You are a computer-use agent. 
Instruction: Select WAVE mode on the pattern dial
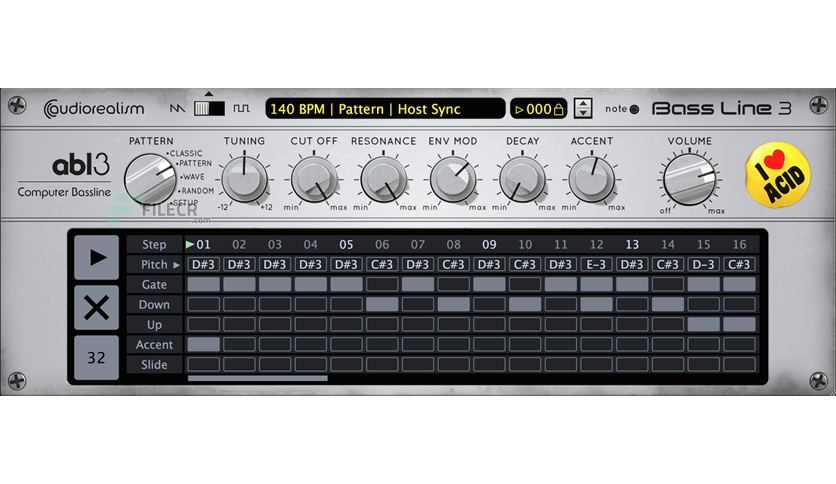click(192, 177)
